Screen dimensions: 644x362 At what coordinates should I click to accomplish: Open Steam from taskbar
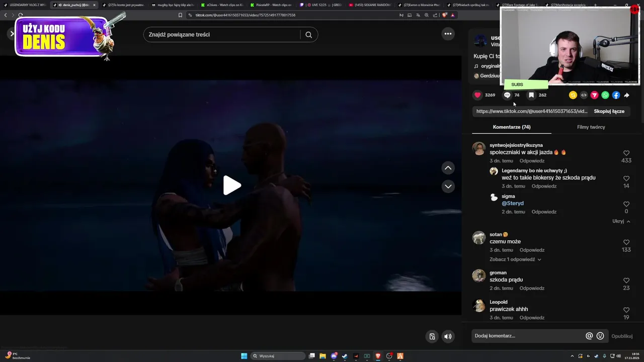click(345, 356)
